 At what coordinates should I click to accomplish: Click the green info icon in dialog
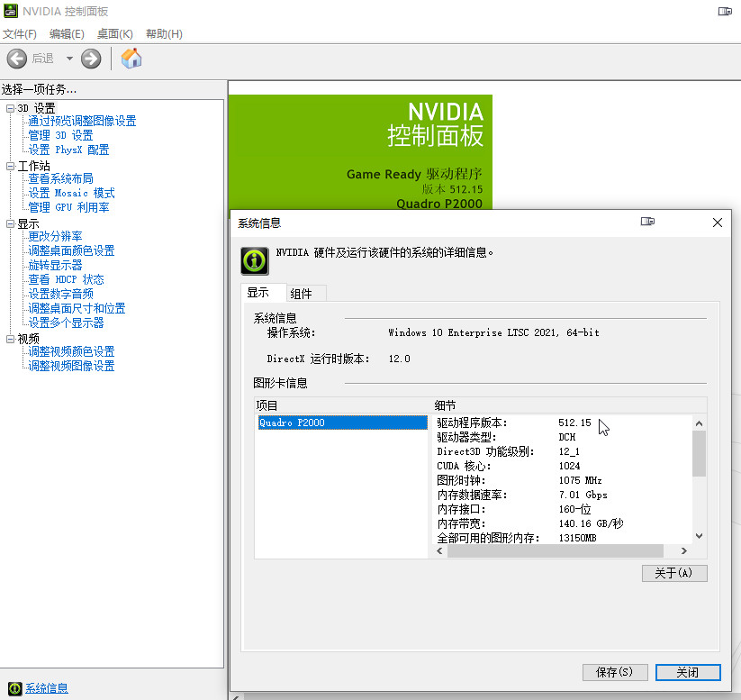click(255, 260)
